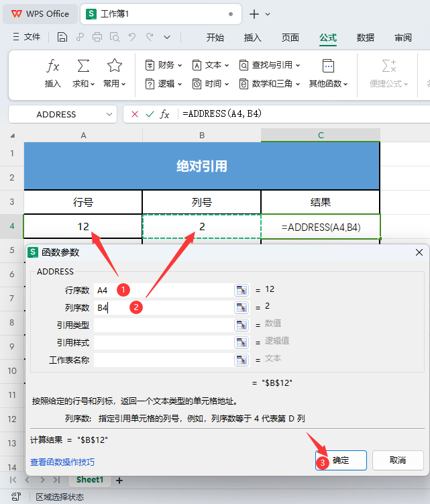
Task: Click range selector icon for 引用样式
Action: click(x=241, y=343)
